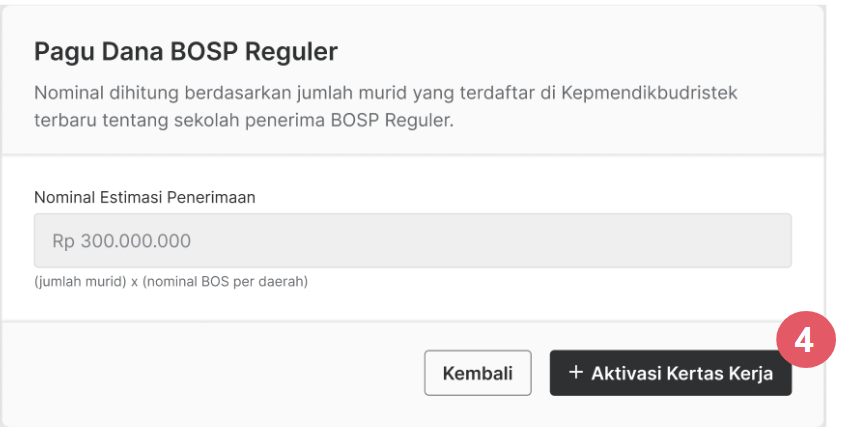Click the Kepmendikbudristek word in description
845x436 pixels.
coord(649,93)
